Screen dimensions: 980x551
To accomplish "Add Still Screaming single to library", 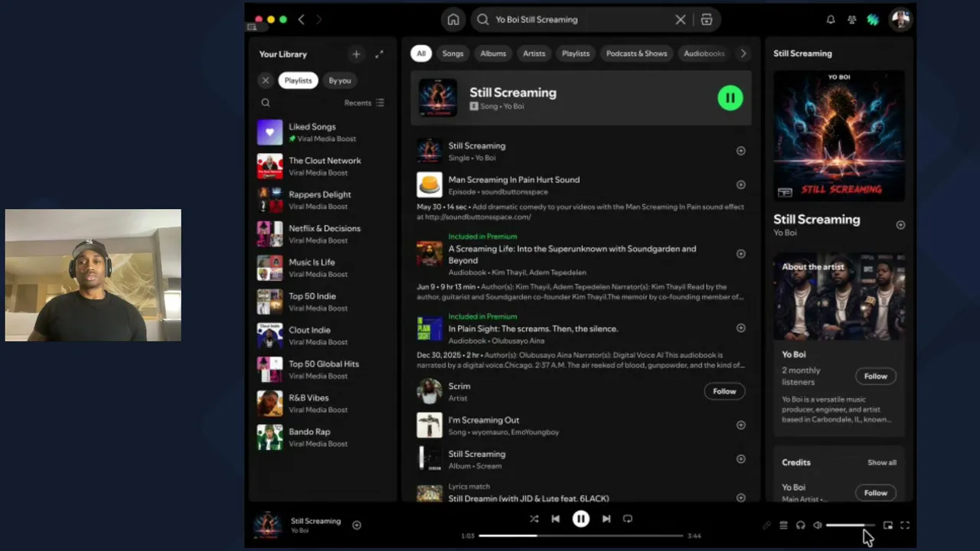I will pyautogui.click(x=740, y=151).
